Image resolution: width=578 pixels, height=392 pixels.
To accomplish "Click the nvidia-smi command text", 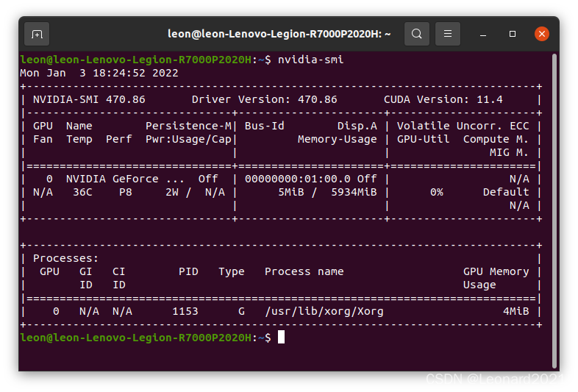I will [x=310, y=60].
